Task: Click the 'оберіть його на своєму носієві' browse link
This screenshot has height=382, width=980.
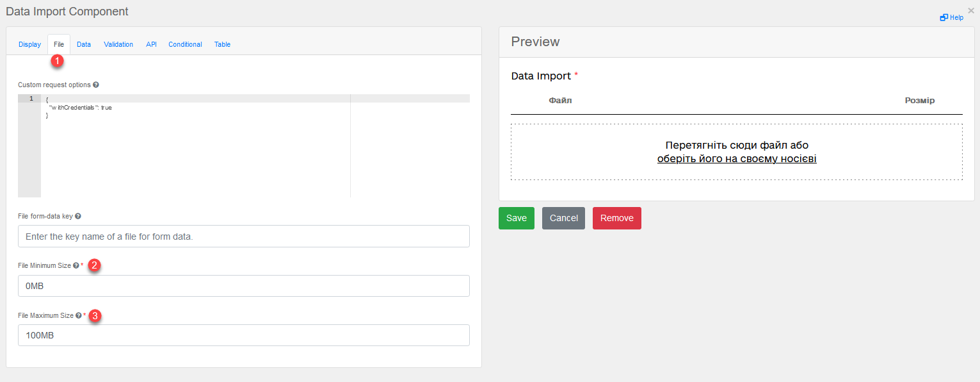Action: [x=737, y=158]
